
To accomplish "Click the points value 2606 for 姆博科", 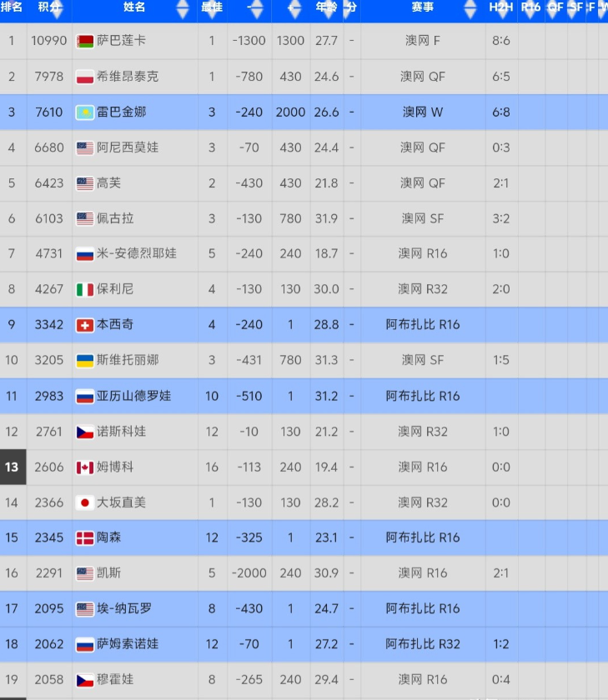I will (49, 467).
